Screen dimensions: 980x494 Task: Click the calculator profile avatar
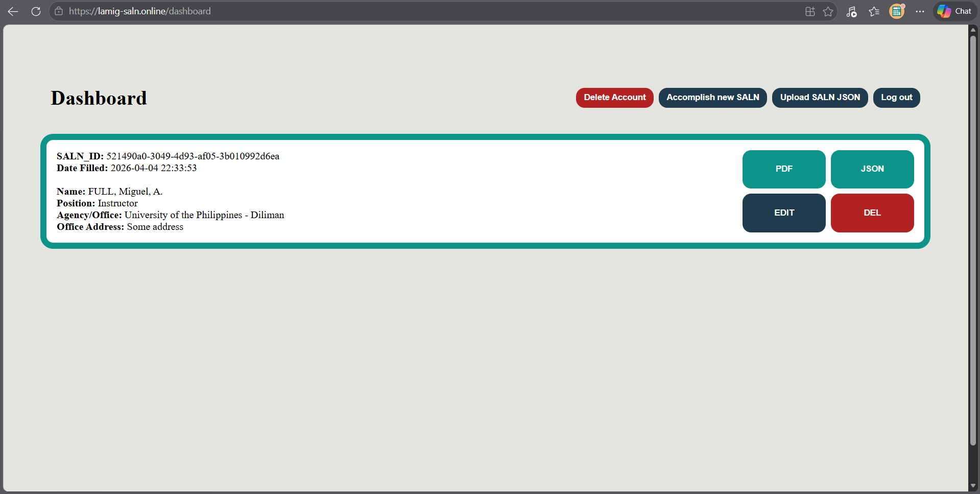click(x=897, y=11)
